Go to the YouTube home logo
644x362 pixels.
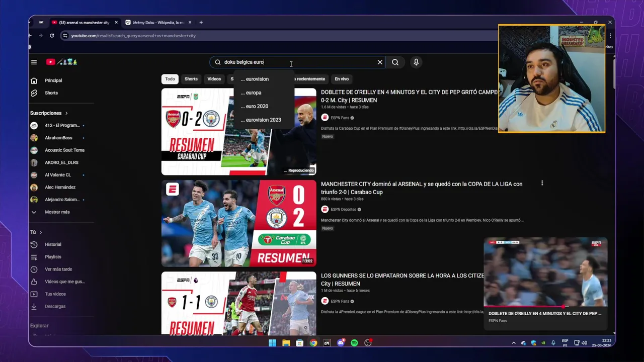[50, 62]
